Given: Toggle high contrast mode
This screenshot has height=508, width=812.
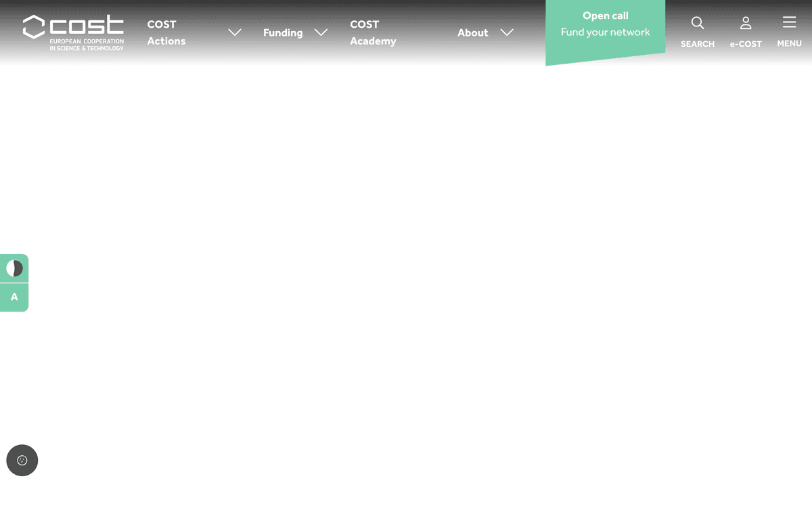Looking at the screenshot, I should tap(14, 269).
